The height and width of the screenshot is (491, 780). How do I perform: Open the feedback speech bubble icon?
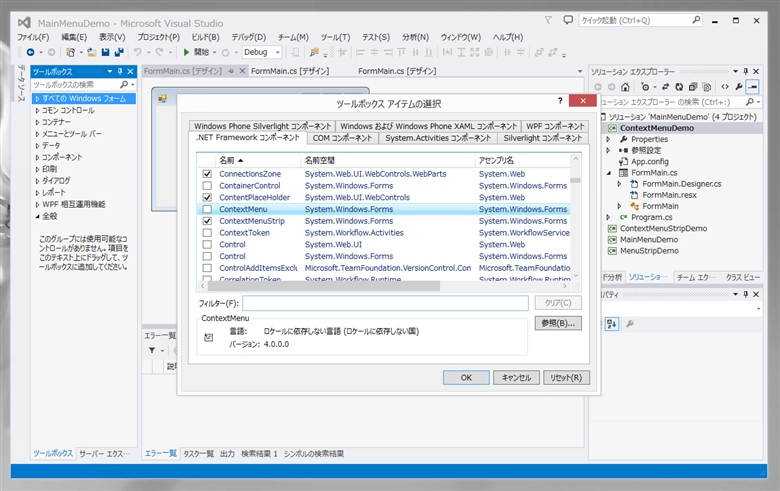tap(568, 20)
